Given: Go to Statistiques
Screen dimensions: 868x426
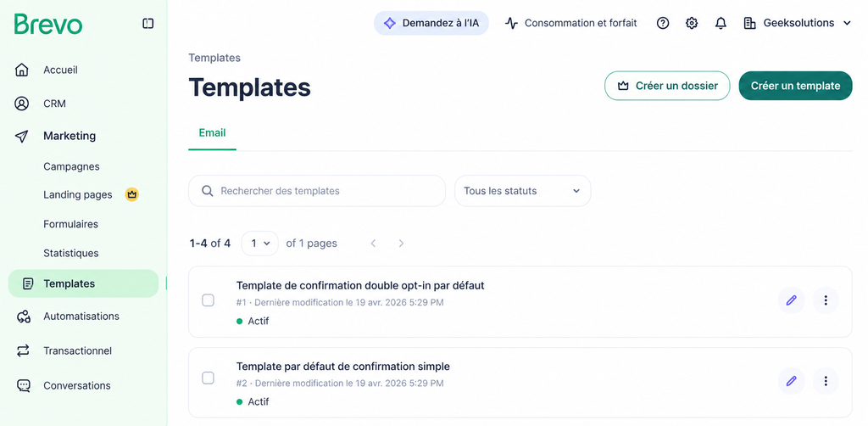Looking at the screenshot, I should click(71, 253).
